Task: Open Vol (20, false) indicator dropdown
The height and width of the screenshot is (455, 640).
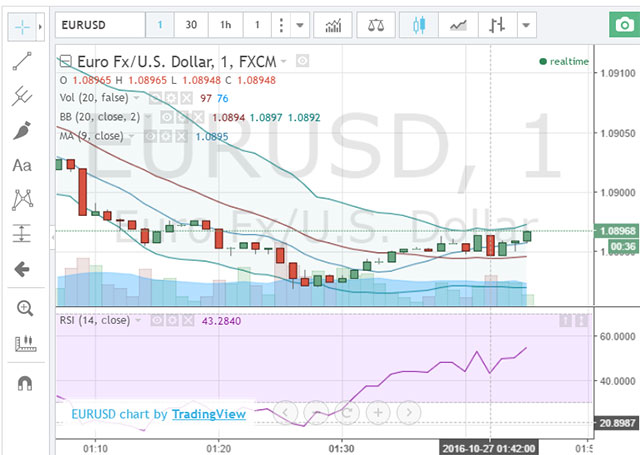Action: [137, 98]
